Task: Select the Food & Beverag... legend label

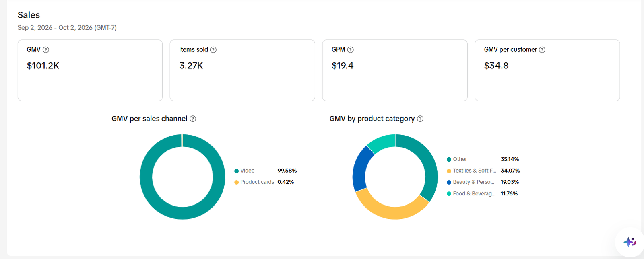Action: (474, 193)
